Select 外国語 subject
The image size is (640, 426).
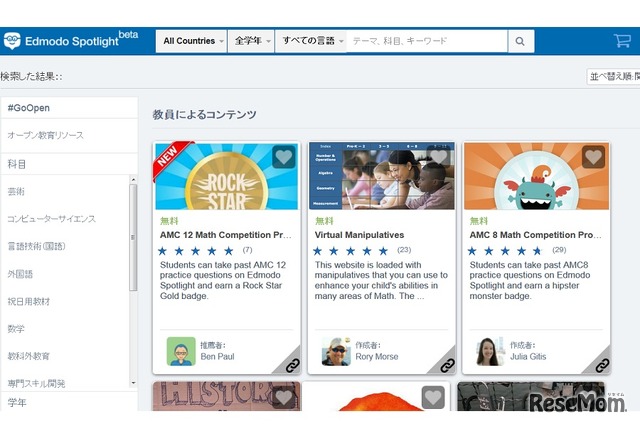[20, 274]
